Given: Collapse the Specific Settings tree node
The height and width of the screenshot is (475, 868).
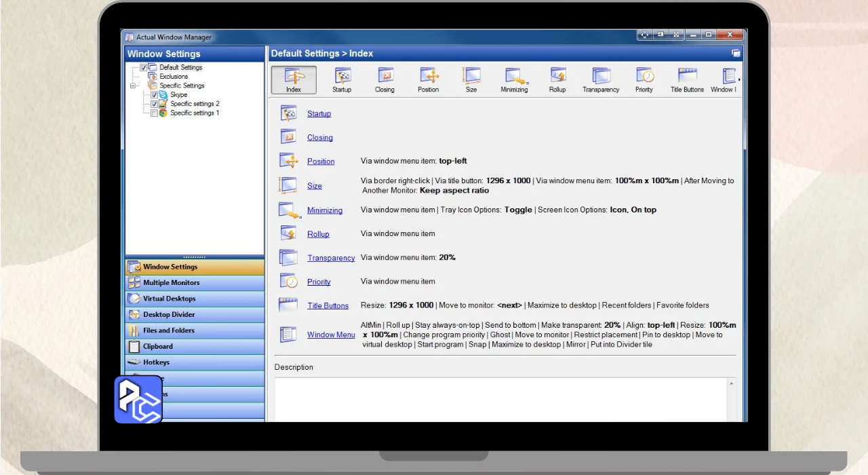Looking at the screenshot, I should 133,86.
